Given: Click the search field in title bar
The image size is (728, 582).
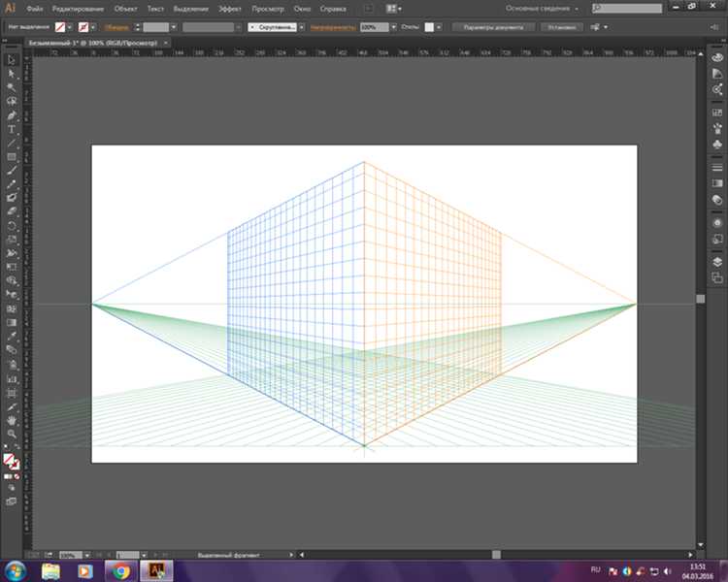Looking at the screenshot, I should tap(627, 9).
